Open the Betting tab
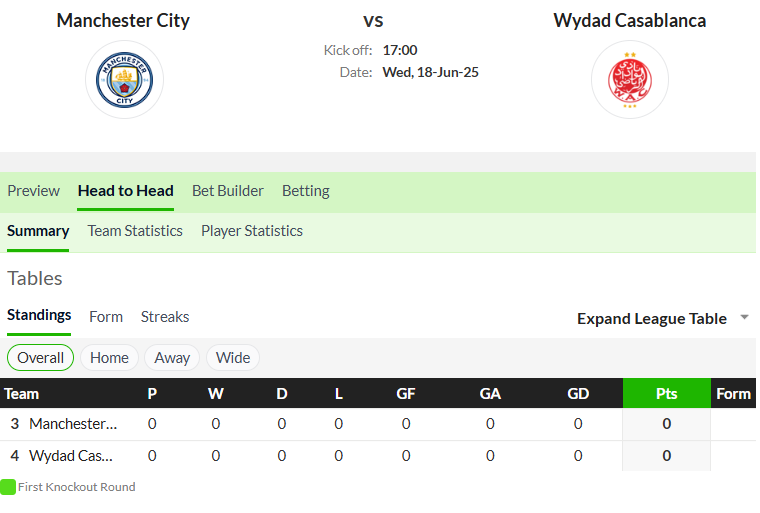760x513 pixels. pyautogui.click(x=306, y=191)
